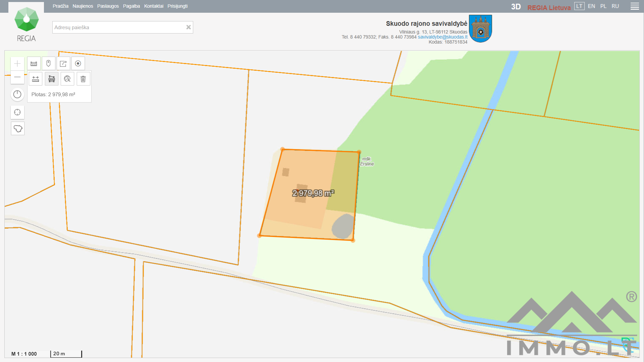This screenshot has width=644, height=362.
Task: Zoom out with the minus button
Action: click(x=17, y=77)
